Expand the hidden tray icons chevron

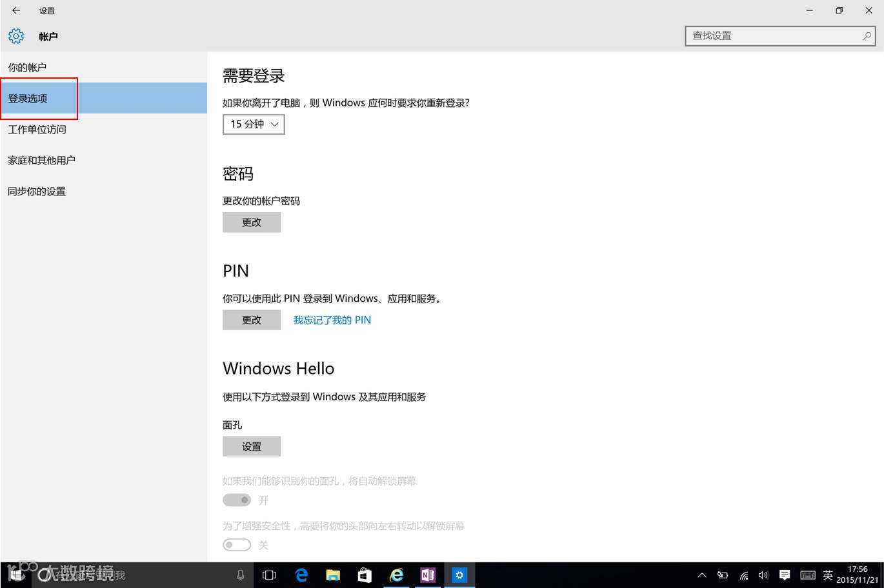702,575
